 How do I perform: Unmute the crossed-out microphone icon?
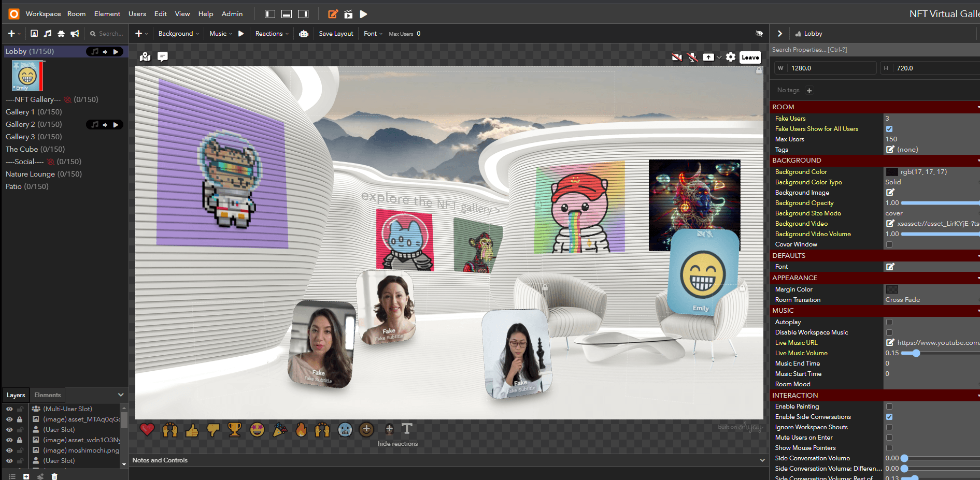click(693, 57)
